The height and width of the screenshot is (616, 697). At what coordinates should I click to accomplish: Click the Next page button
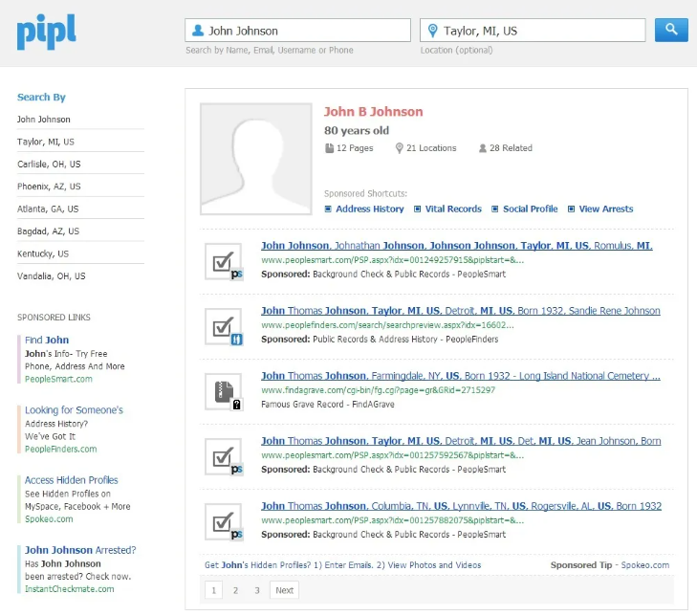285,590
